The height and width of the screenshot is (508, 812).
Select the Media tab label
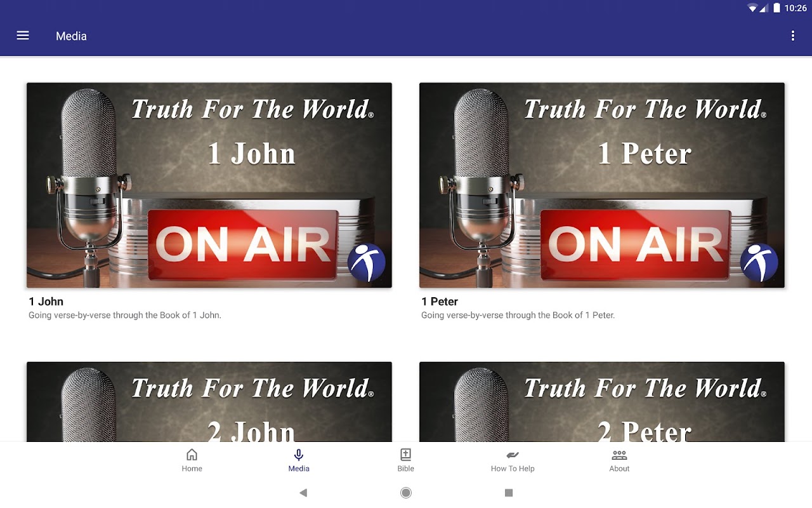pyautogui.click(x=299, y=469)
